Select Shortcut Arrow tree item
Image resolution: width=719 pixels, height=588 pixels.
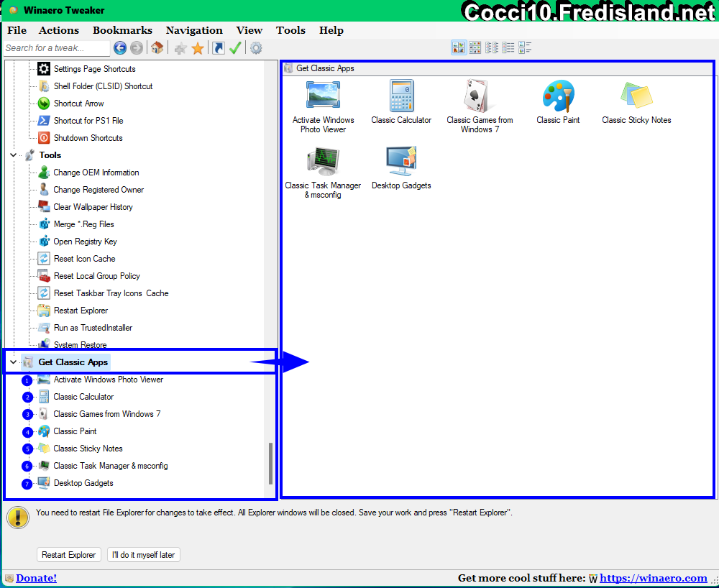[79, 104]
